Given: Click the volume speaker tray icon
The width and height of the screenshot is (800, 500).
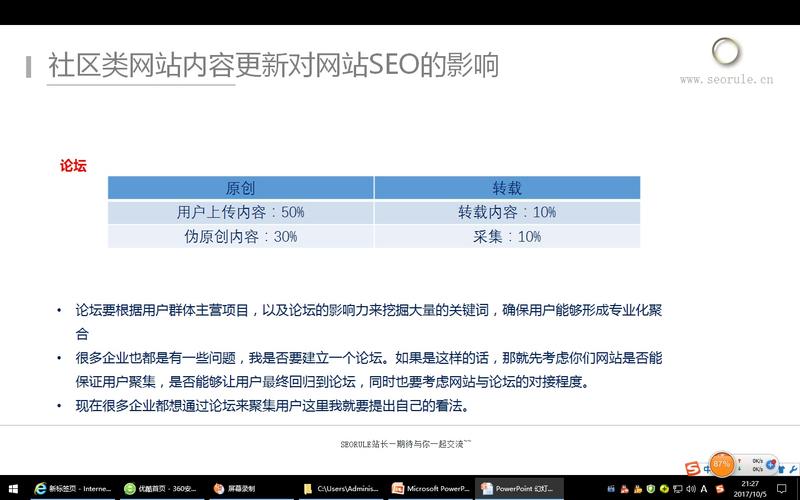Looking at the screenshot, I should pos(691,489).
